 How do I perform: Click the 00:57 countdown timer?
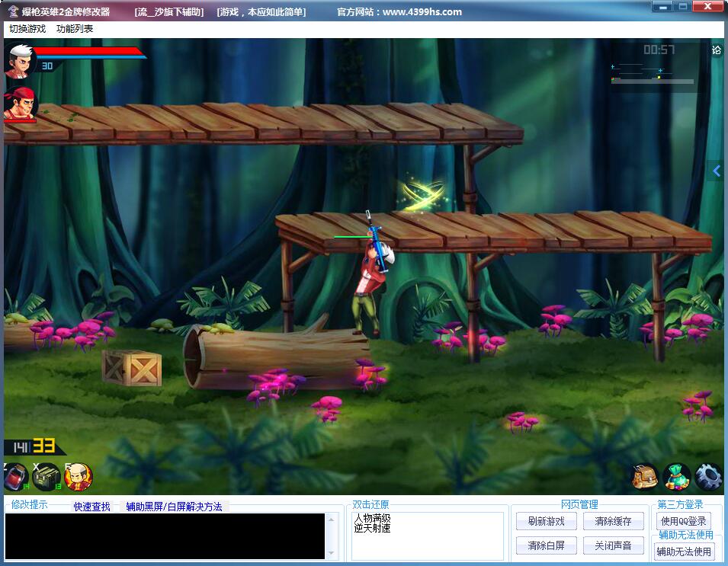tap(659, 50)
